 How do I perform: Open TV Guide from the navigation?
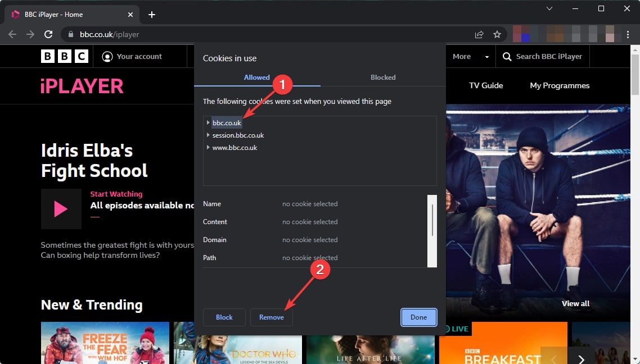click(x=486, y=85)
